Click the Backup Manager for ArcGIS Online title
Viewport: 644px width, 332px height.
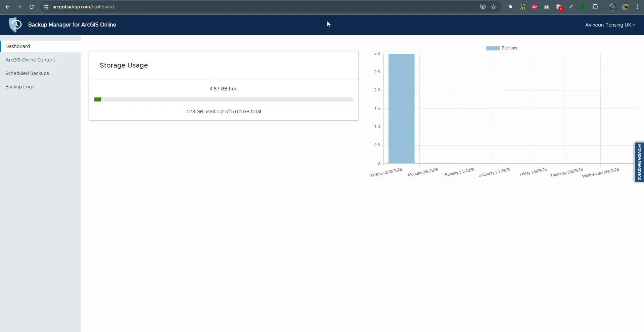[72, 25]
